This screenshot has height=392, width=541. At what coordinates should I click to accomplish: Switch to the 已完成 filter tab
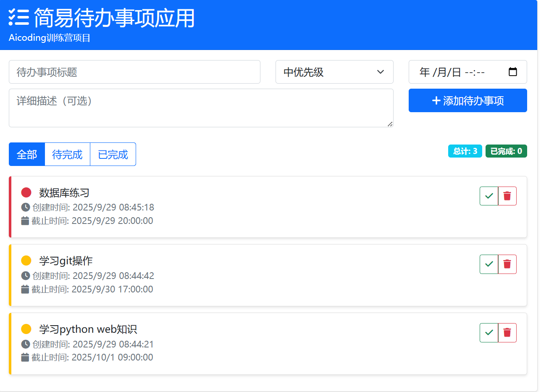point(113,154)
